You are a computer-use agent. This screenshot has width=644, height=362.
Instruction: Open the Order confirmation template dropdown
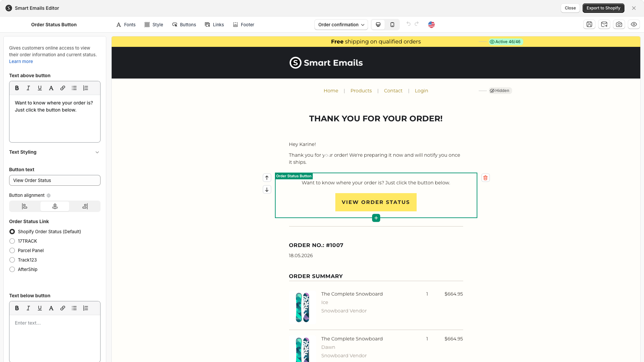[341, 25]
